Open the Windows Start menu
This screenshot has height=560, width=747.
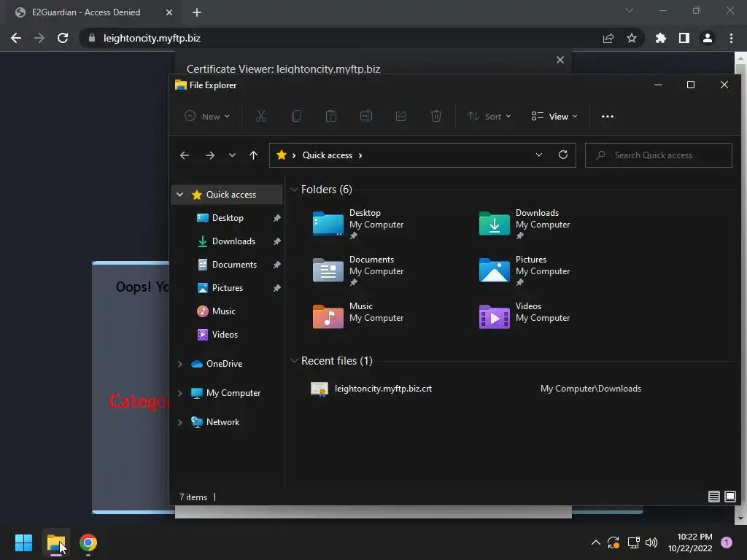[23, 542]
